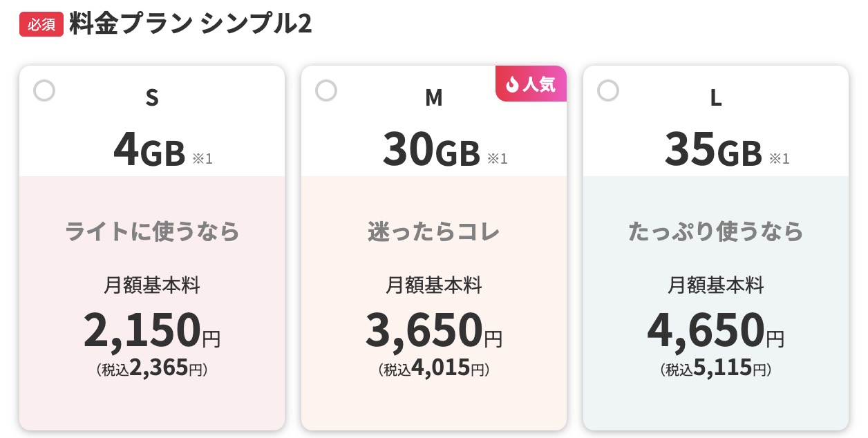Screen dimensions: 868x438
Task: Click the ※1 footnote next to 4GB
Action: tap(203, 158)
